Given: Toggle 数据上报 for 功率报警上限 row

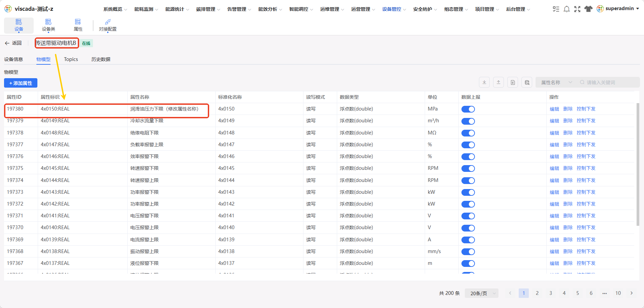Looking at the screenshot, I should coord(468,204).
